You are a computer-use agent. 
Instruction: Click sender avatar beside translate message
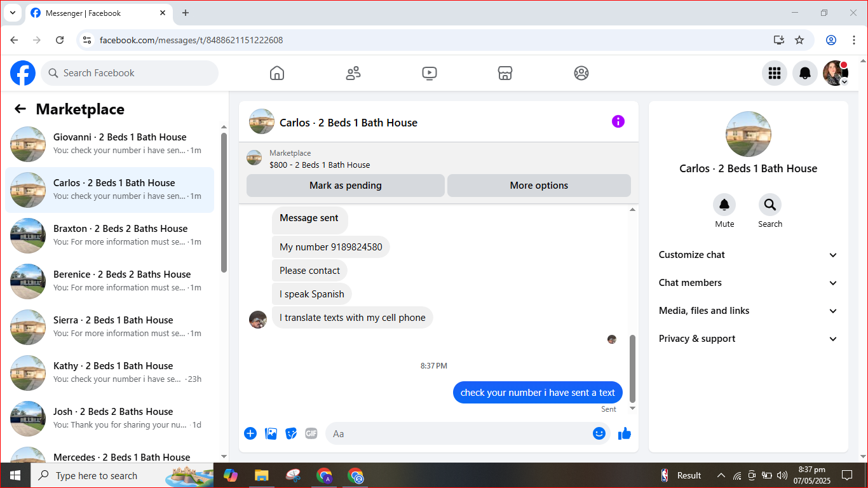pos(258,320)
